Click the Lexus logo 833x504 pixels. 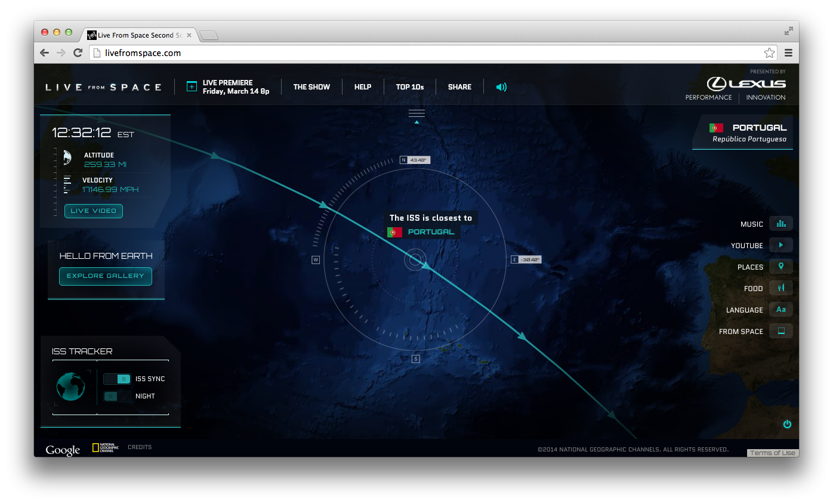[x=746, y=84]
